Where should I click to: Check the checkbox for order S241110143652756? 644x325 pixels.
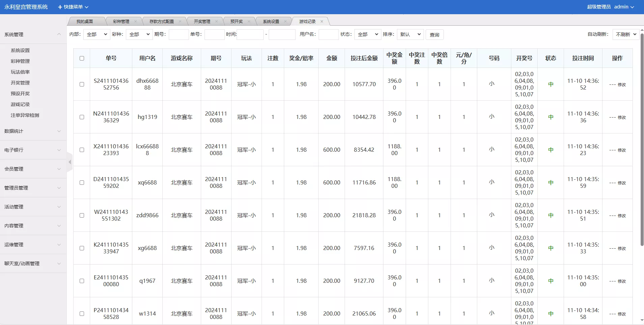[x=82, y=84]
